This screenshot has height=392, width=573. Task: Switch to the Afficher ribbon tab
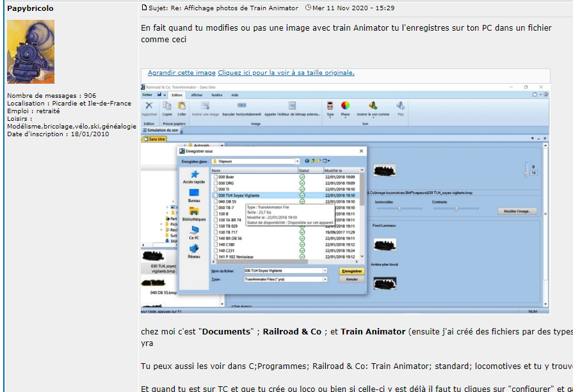[197, 95]
